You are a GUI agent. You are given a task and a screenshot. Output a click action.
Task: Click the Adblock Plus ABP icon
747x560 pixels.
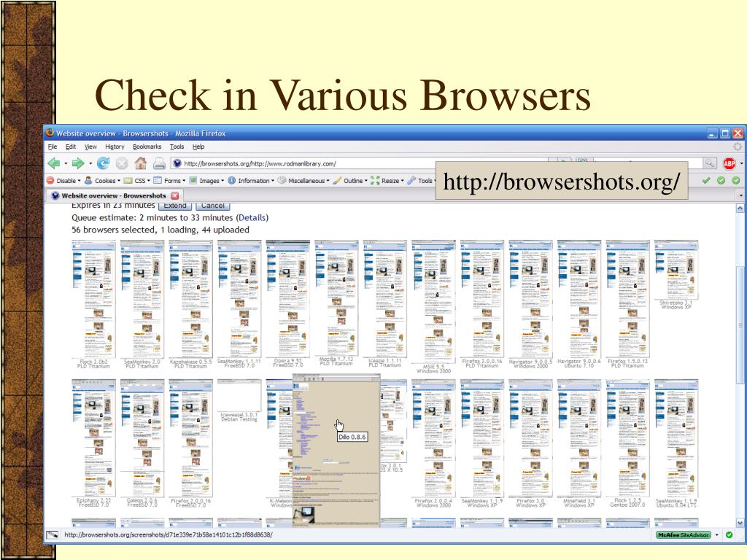729,163
